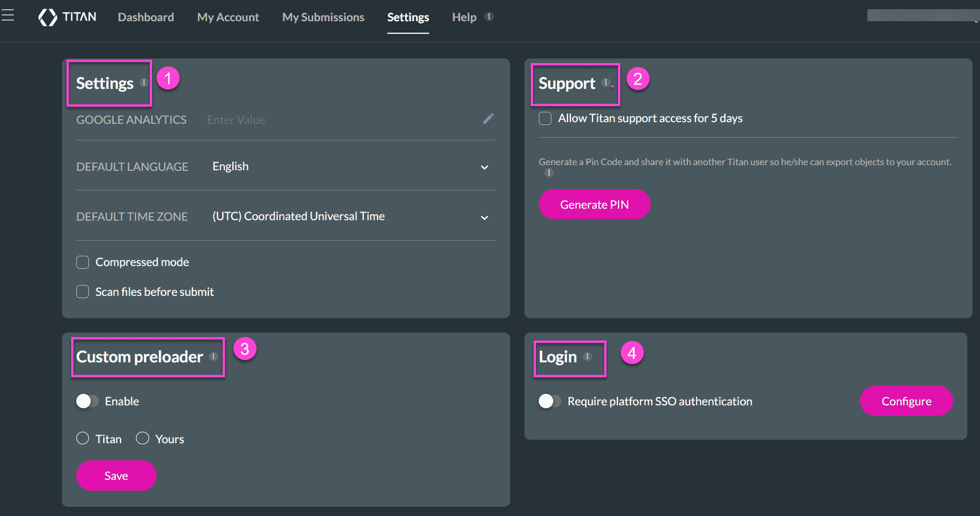Viewport: 980px width, 516px height.
Task: Click the info icon next to Help
Action: tap(488, 16)
